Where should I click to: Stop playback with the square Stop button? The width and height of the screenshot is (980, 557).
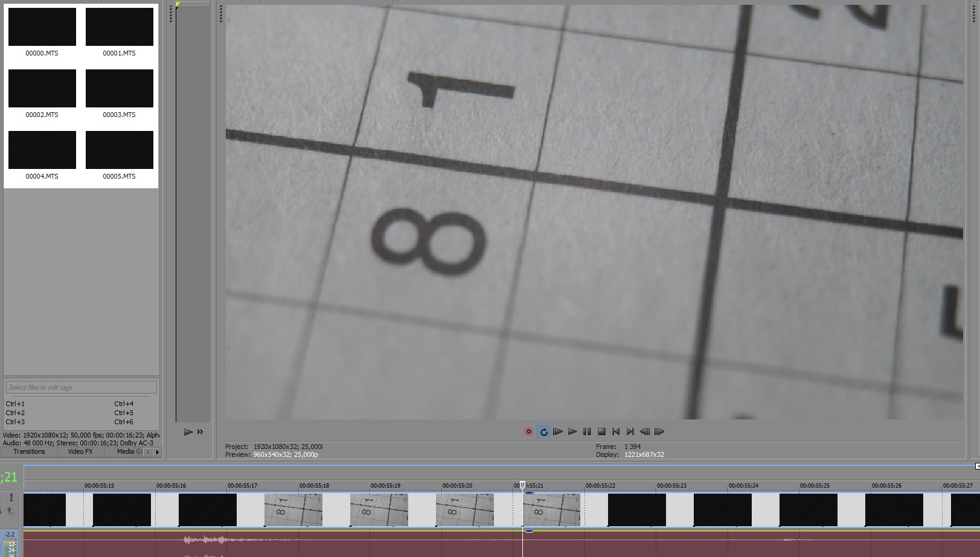601,431
